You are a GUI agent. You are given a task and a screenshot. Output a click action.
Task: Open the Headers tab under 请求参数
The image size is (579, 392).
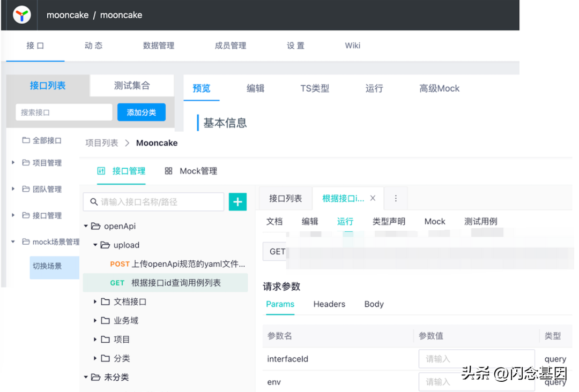tap(329, 304)
